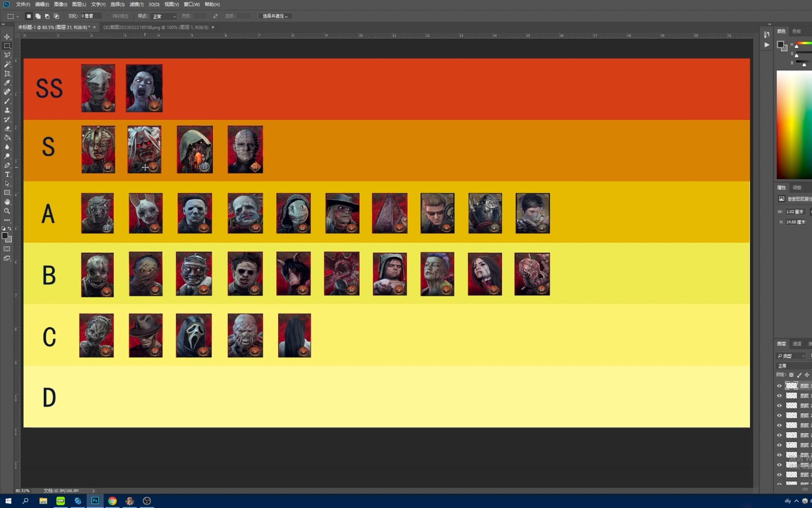
Task: Toggle the 消除锯齿 anti-alias checkbox
Action: (x=108, y=16)
